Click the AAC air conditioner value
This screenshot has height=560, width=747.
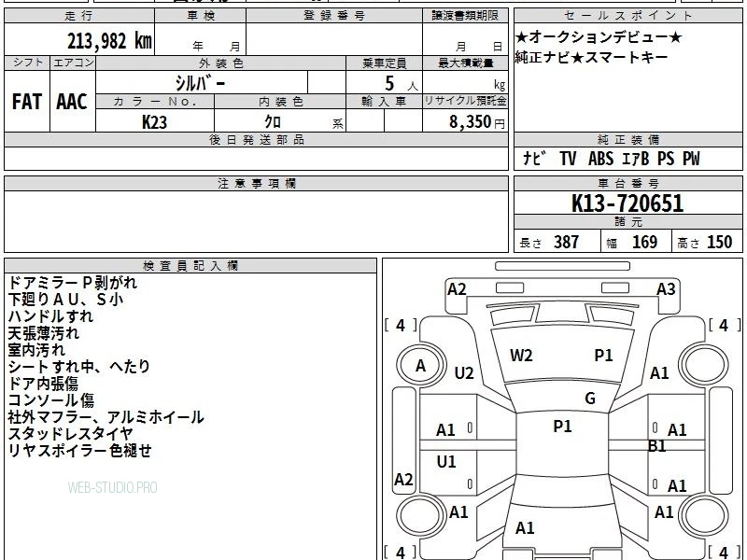(72, 102)
